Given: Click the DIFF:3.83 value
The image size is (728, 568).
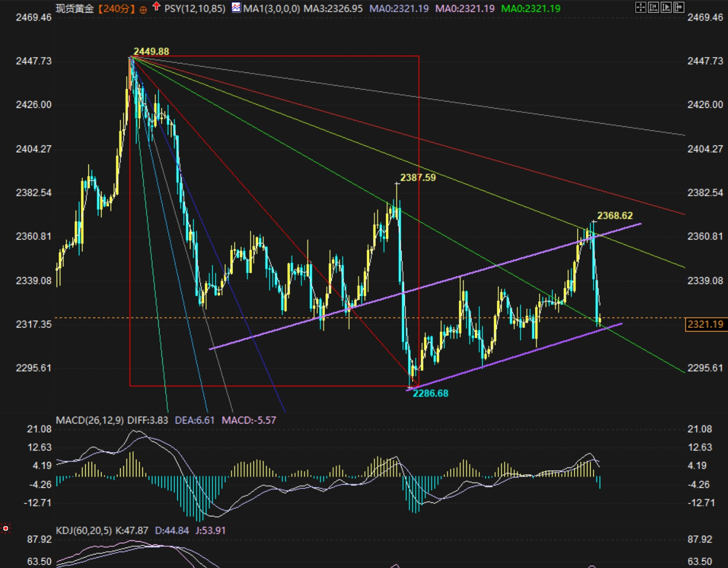Looking at the screenshot, I should [148, 420].
